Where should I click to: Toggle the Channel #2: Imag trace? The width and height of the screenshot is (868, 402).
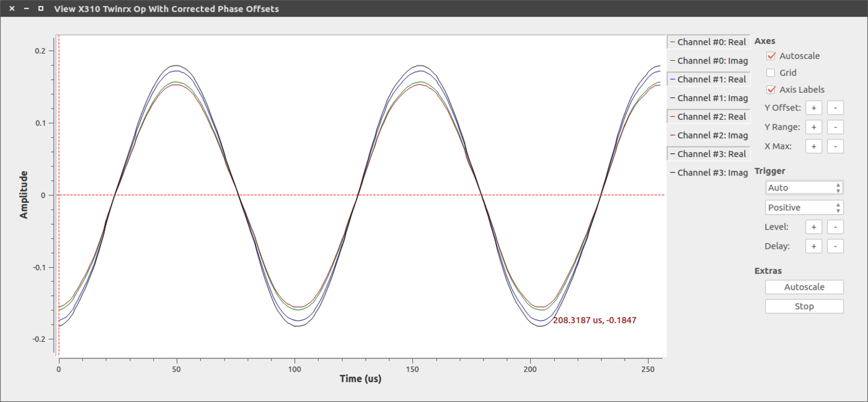[x=708, y=135]
